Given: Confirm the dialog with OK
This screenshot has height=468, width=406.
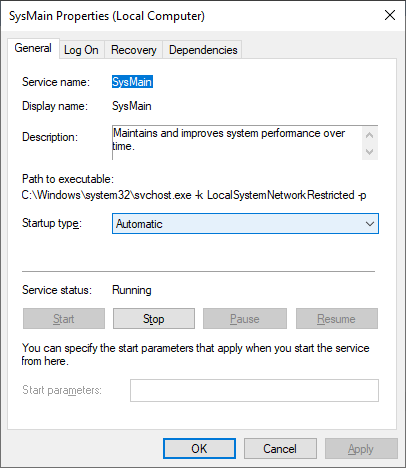Looking at the screenshot, I should [x=199, y=449].
